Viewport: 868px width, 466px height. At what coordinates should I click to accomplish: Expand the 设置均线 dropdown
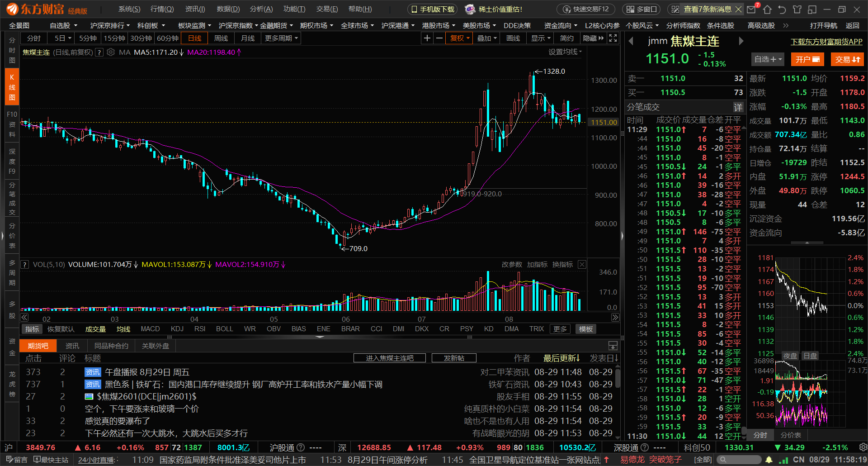pos(565,52)
